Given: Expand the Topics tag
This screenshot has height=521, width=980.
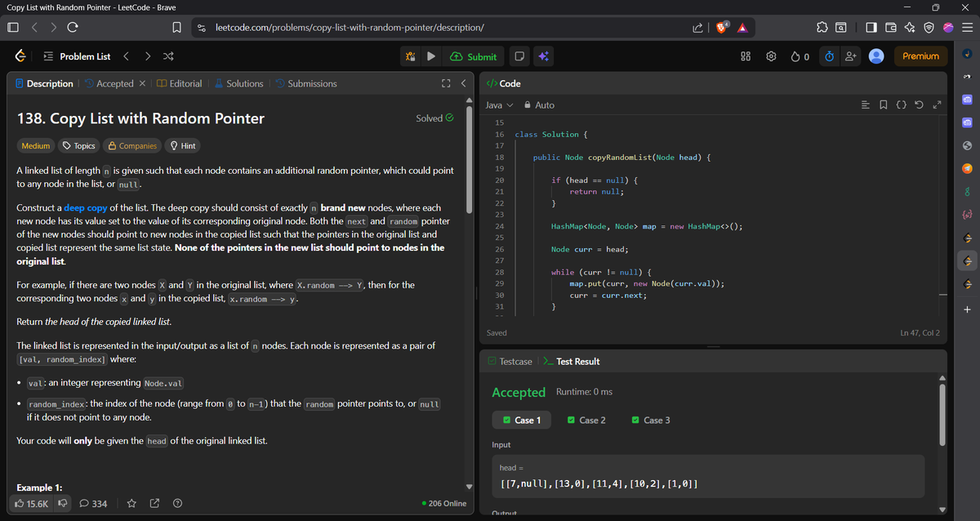Looking at the screenshot, I should tap(78, 146).
